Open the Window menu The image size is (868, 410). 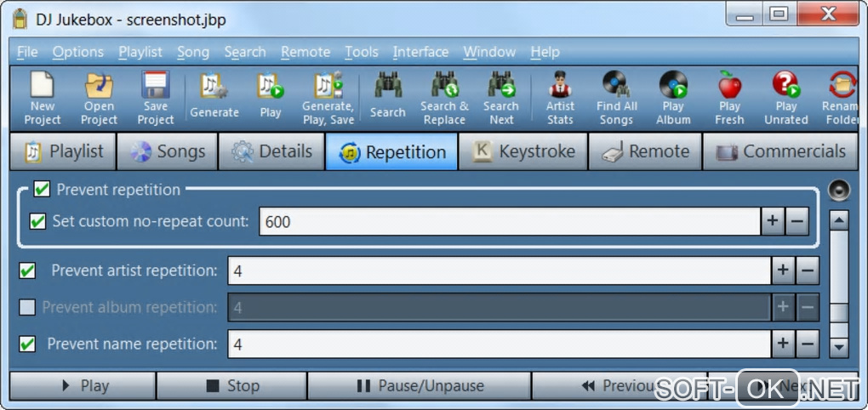[489, 52]
